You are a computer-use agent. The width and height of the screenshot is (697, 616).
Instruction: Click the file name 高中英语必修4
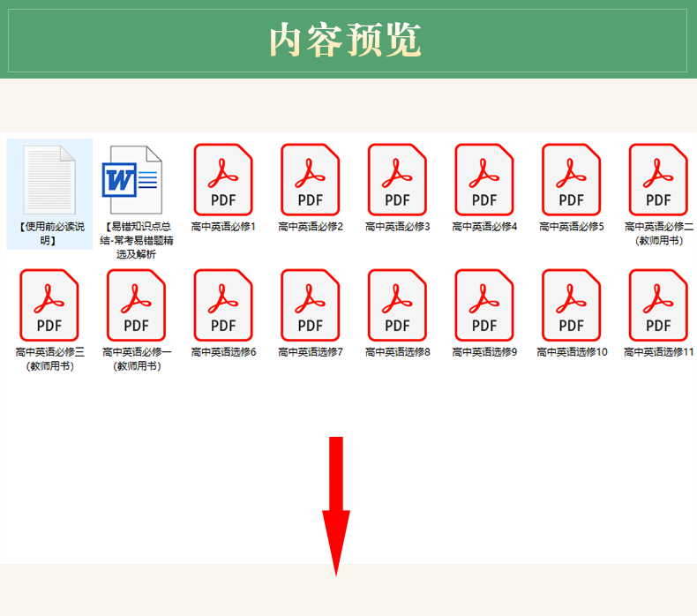pyautogui.click(x=485, y=227)
